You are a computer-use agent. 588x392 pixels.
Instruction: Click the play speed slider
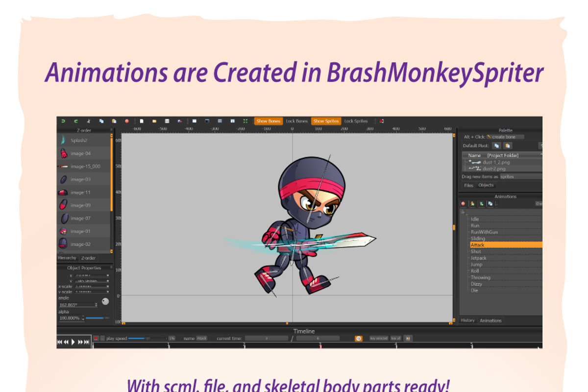pos(147,338)
